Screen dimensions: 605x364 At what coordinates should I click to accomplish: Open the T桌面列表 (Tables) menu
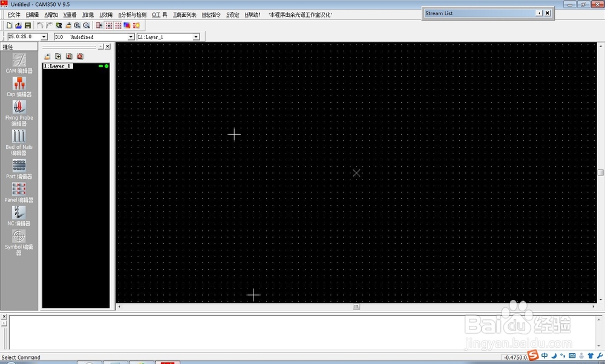[x=185, y=15]
